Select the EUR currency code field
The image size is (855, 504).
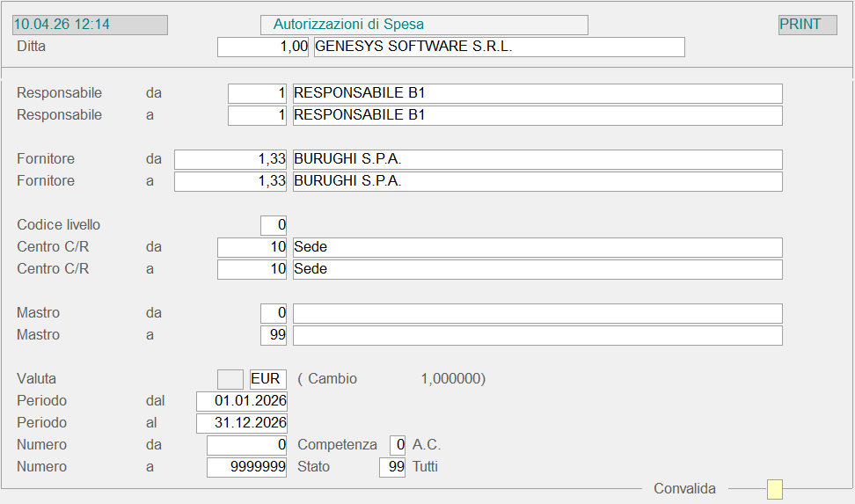coord(268,379)
